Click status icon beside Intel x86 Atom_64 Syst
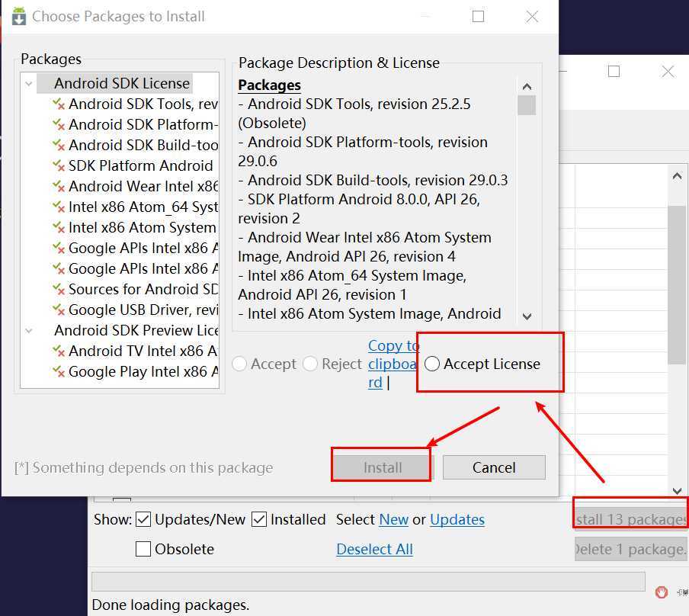 [x=59, y=207]
